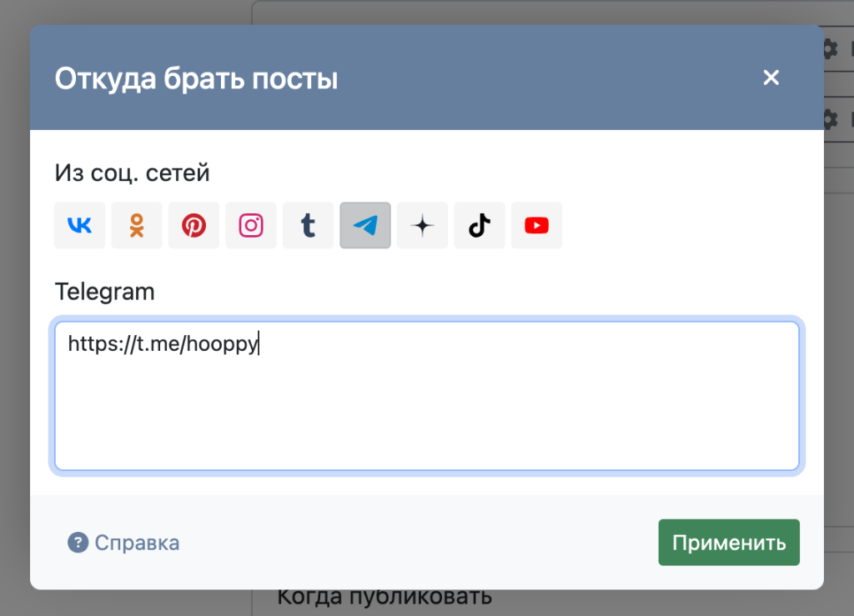Open the lower gear settings icon behind dialog
The width and height of the screenshot is (854, 616).
(830, 119)
